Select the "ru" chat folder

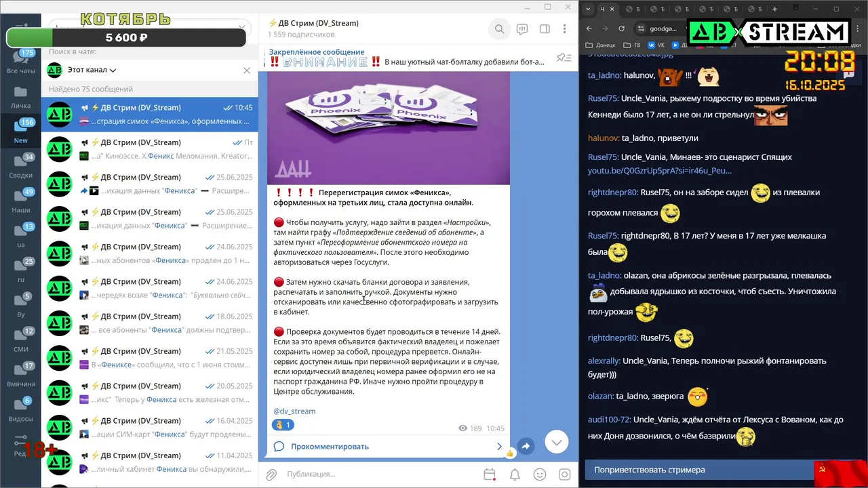[x=21, y=271]
